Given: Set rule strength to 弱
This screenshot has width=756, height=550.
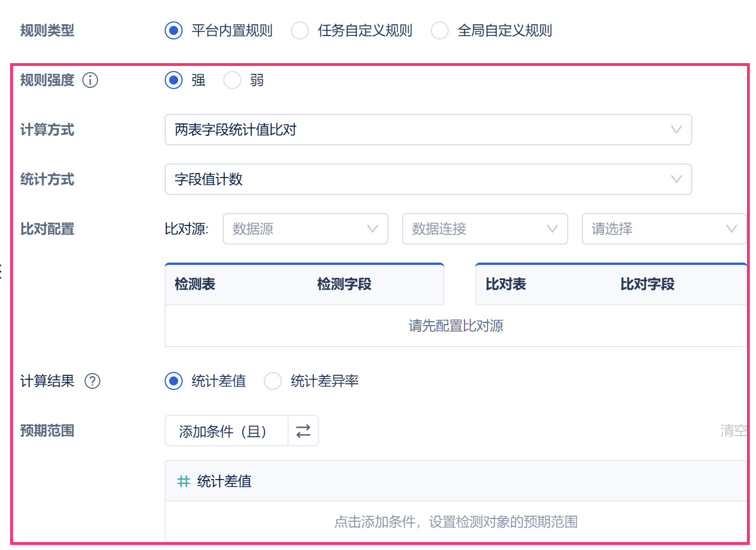Looking at the screenshot, I should coord(232,81).
